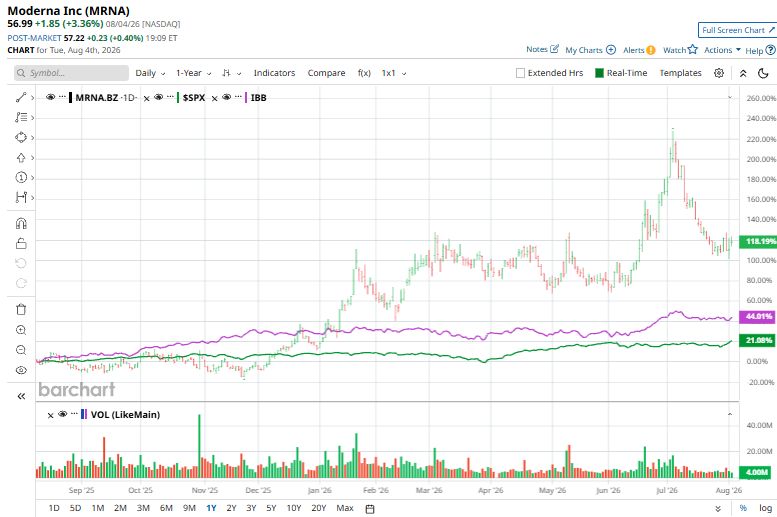Zoom in on the chart
This screenshot has width=777, height=517.
21,330
